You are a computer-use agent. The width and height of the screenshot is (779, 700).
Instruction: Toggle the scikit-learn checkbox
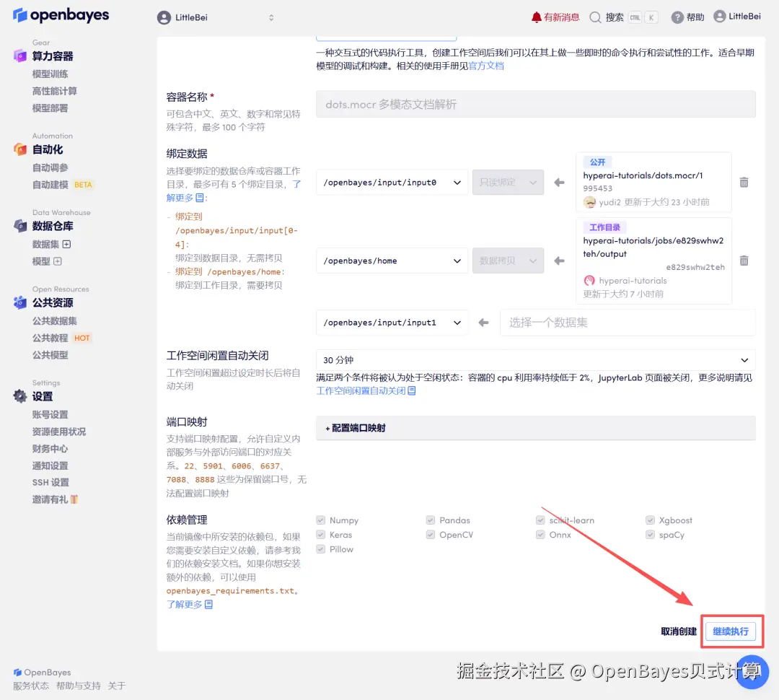point(540,520)
